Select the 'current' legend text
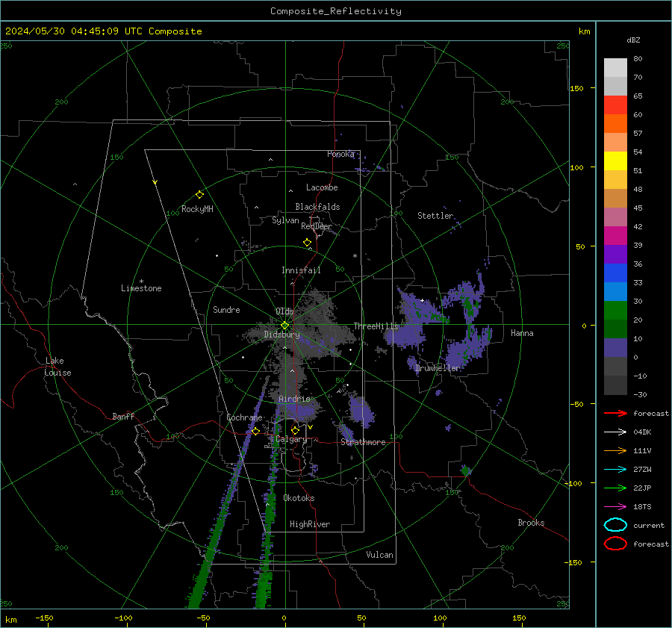This screenshot has height=628, width=672. point(649,525)
